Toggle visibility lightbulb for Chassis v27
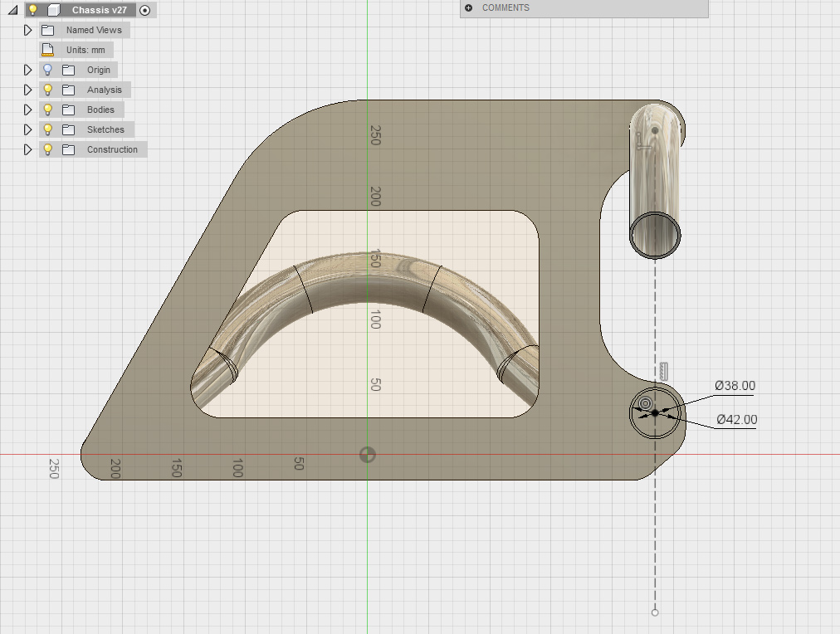Image resolution: width=840 pixels, height=634 pixels. pyautogui.click(x=33, y=10)
